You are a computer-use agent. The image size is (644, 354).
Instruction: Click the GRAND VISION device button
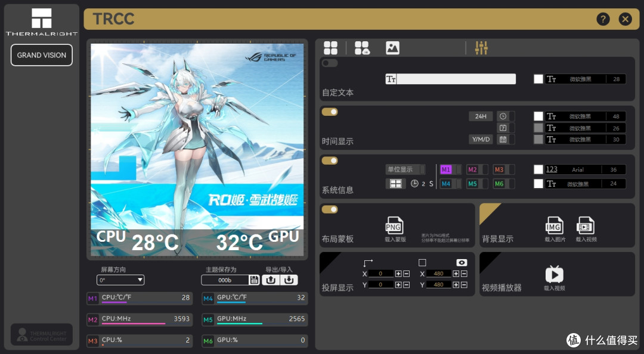coord(42,55)
